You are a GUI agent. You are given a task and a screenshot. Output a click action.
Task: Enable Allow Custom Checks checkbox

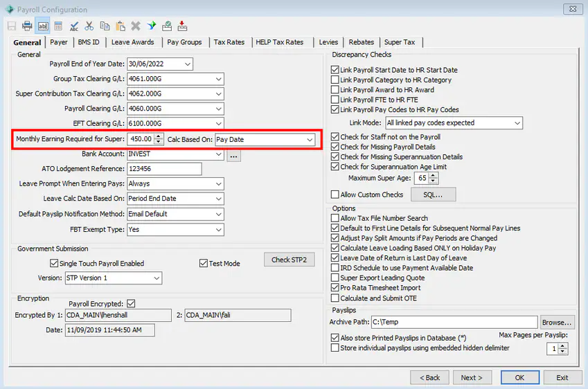(x=335, y=194)
